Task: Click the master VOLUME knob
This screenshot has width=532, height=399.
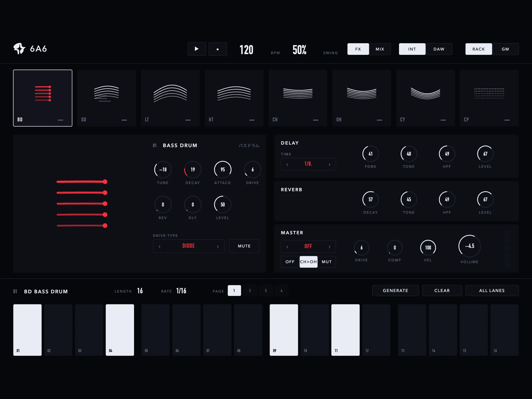Action: coord(470,246)
